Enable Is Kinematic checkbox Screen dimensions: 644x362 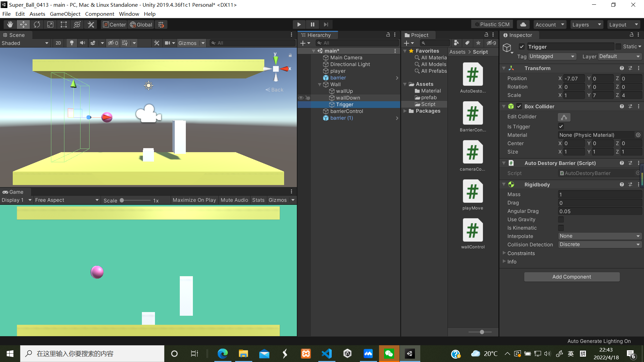pyautogui.click(x=561, y=228)
